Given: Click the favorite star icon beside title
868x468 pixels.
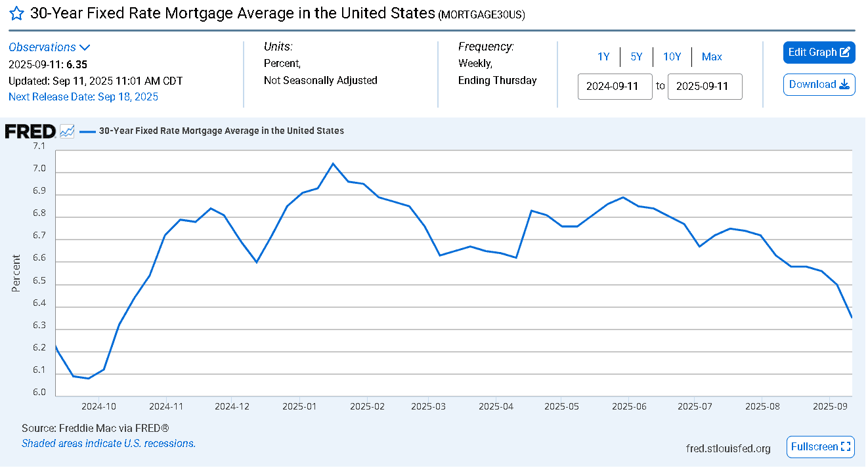Looking at the screenshot, I should pyautogui.click(x=16, y=14).
